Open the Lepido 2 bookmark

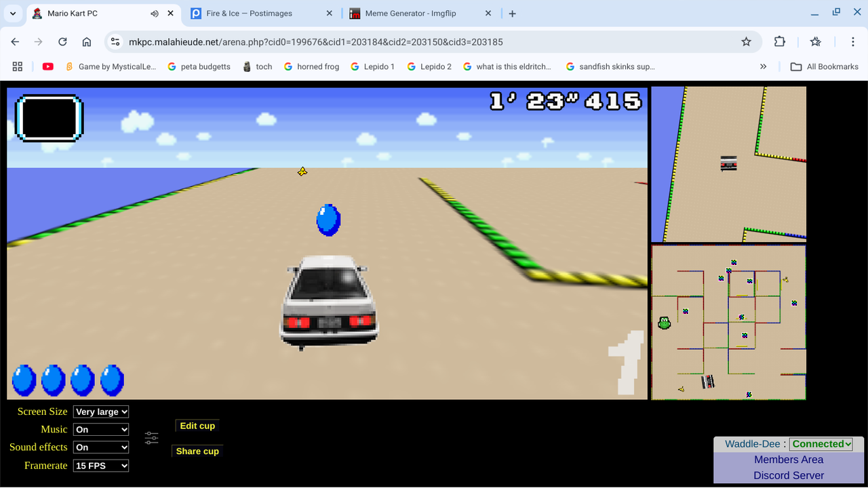coord(429,66)
